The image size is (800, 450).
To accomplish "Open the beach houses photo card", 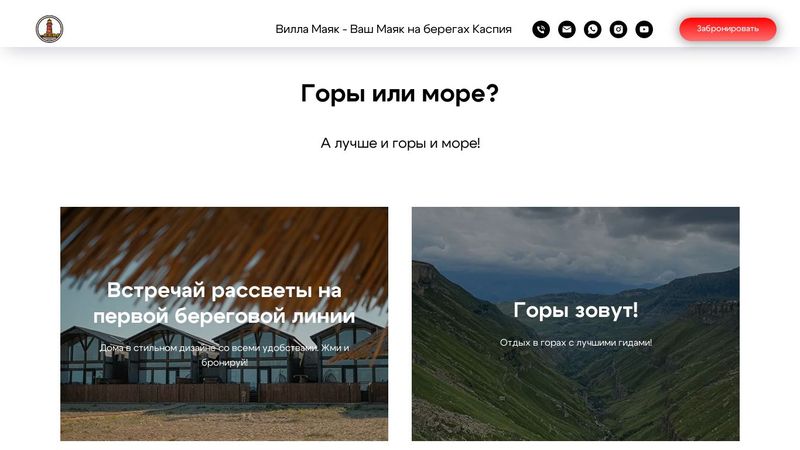I will coord(224,324).
